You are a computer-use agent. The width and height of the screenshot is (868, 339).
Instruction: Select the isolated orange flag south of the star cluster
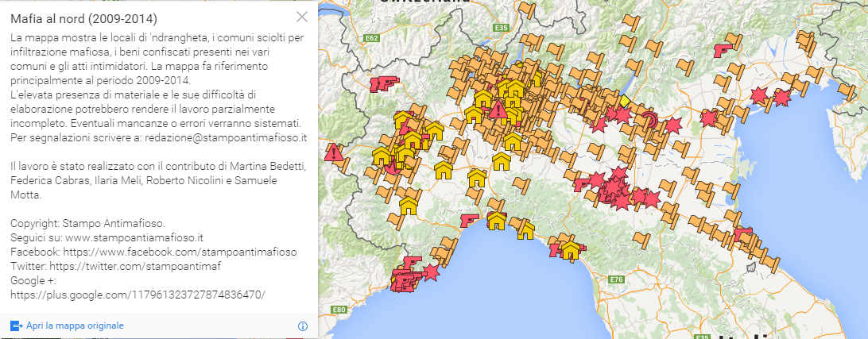click(641, 239)
